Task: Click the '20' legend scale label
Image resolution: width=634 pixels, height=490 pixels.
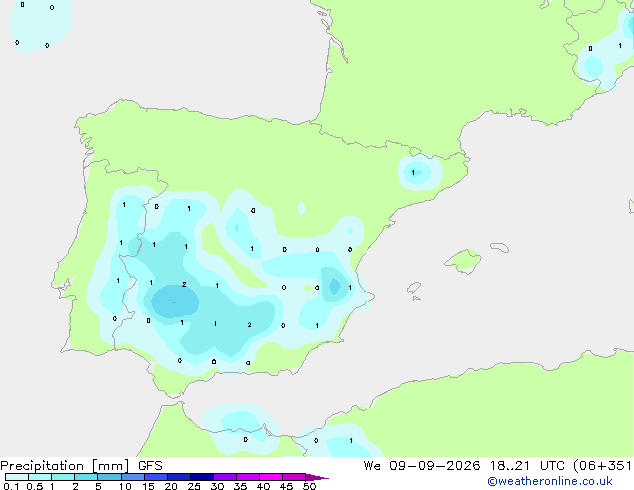Action: click(171, 486)
